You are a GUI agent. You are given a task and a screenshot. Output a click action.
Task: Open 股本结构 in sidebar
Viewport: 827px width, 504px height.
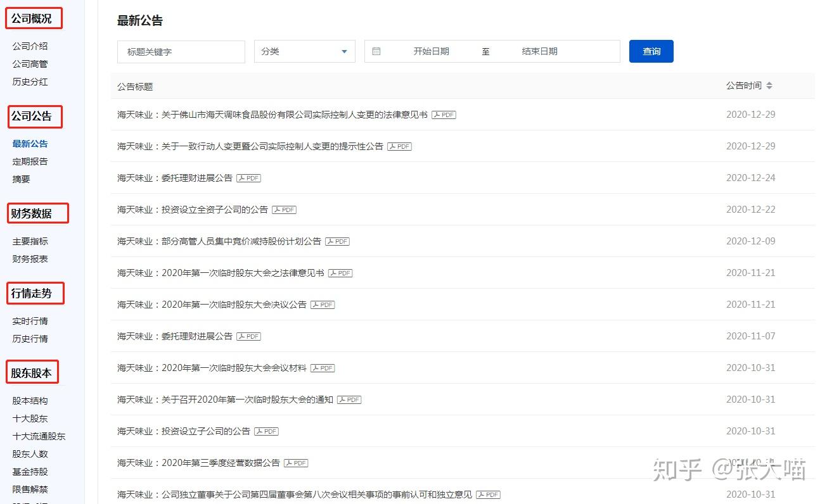click(30, 401)
